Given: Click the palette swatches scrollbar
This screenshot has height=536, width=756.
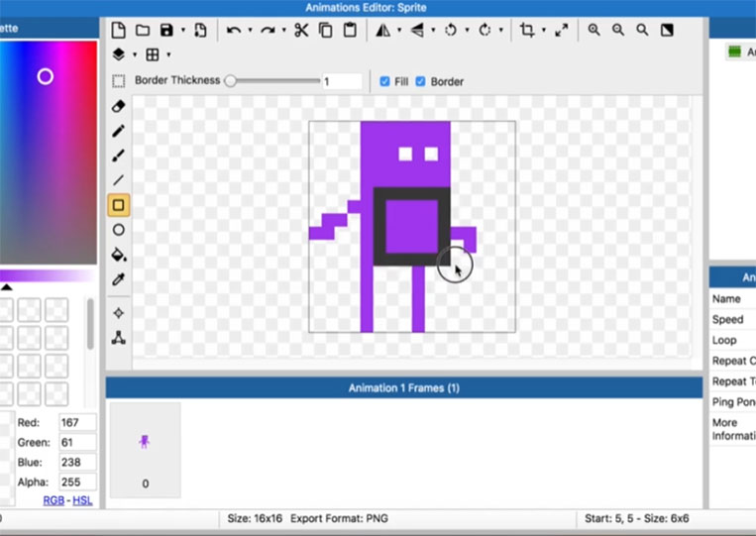Looking at the screenshot, I should pos(90,324).
